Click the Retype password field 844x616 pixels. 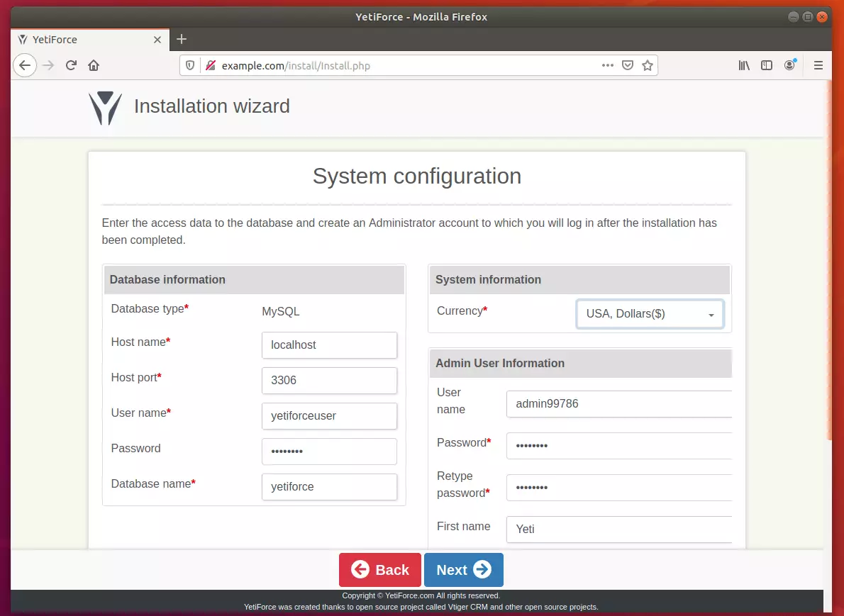coord(619,488)
